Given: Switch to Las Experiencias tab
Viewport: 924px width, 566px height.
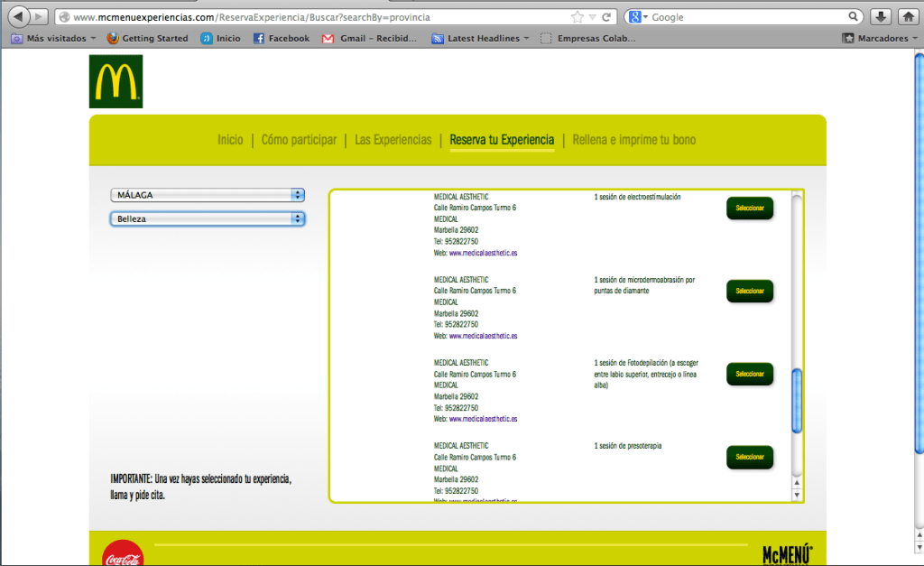Looking at the screenshot, I should pyautogui.click(x=393, y=140).
